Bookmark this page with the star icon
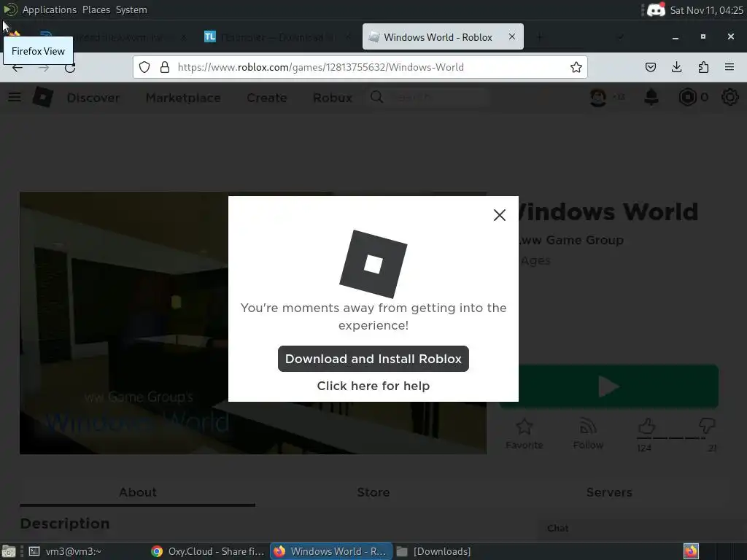This screenshot has width=747, height=560. click(x=576, y=67)
